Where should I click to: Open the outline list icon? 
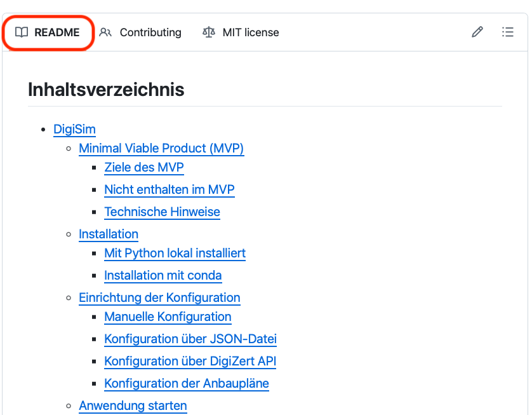click(508, 32)
